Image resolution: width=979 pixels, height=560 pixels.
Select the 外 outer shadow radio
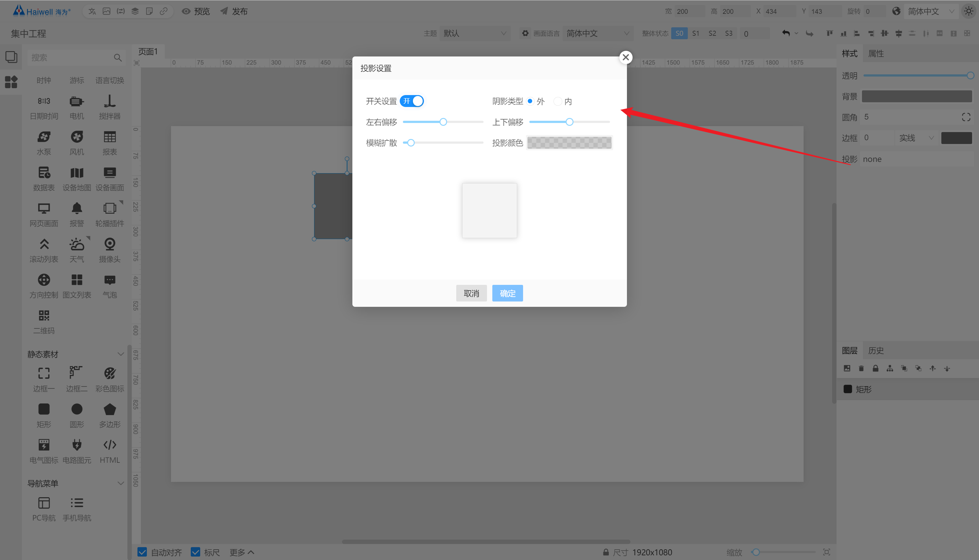[530, 101]
